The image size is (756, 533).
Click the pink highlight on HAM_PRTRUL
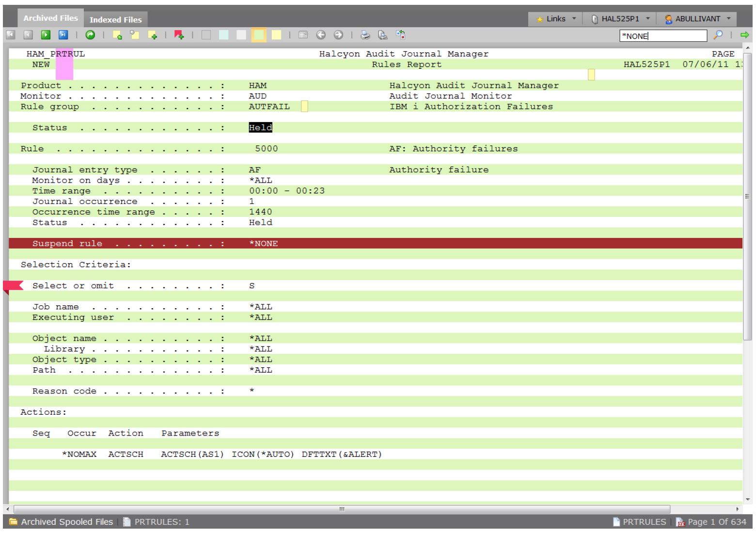click(64, 64)
